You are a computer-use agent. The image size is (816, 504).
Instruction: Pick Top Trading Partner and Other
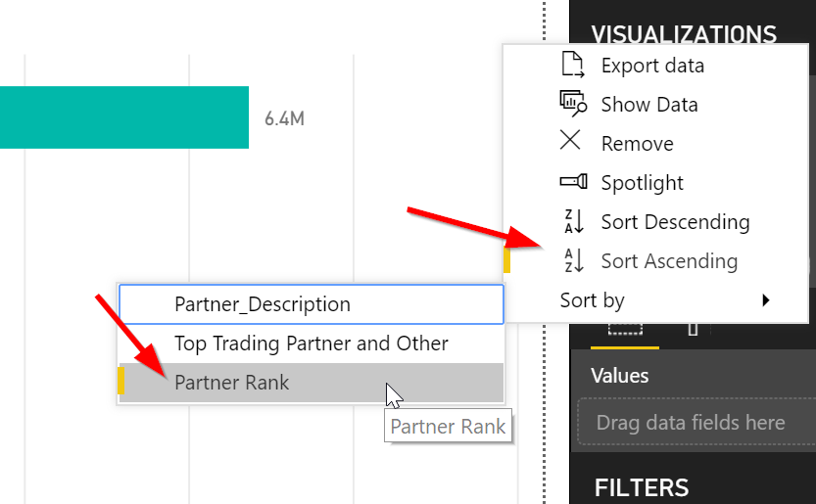[311, 344]
